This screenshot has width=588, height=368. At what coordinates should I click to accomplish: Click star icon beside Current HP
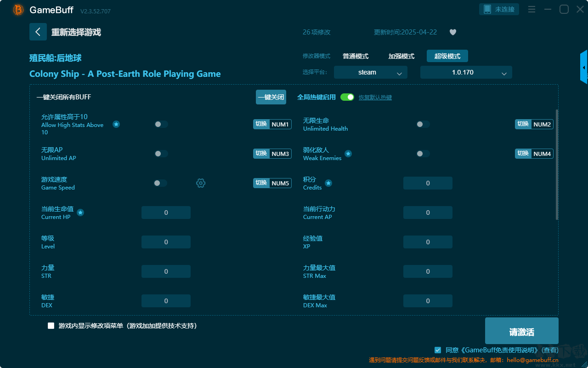click(x=80, y=213)
